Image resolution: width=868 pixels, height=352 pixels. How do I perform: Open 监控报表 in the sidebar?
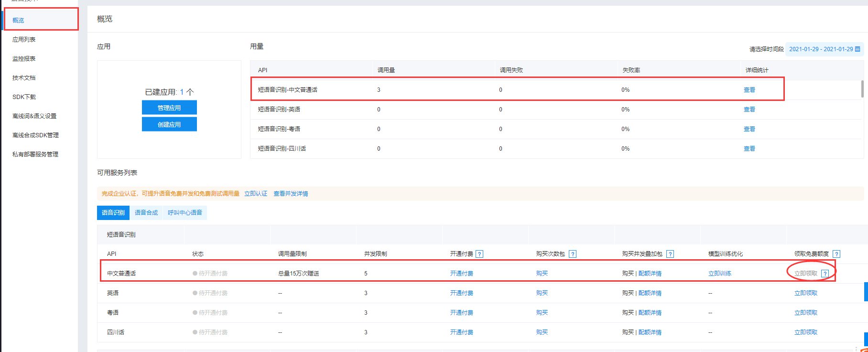(24, 58)
